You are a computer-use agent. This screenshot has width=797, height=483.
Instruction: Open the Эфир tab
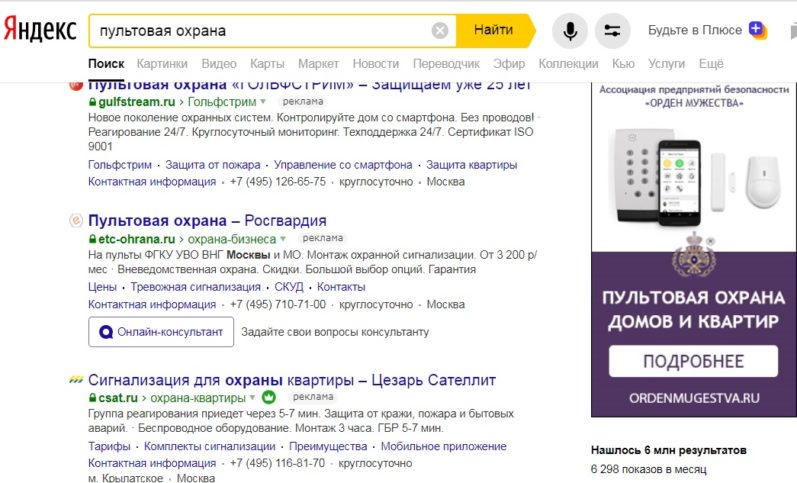[509, 64]
